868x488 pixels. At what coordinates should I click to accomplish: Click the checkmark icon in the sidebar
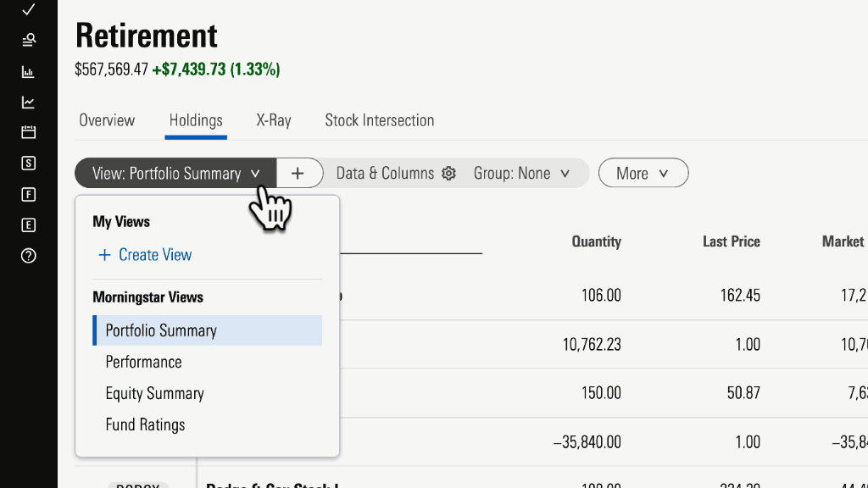[29, 9]
